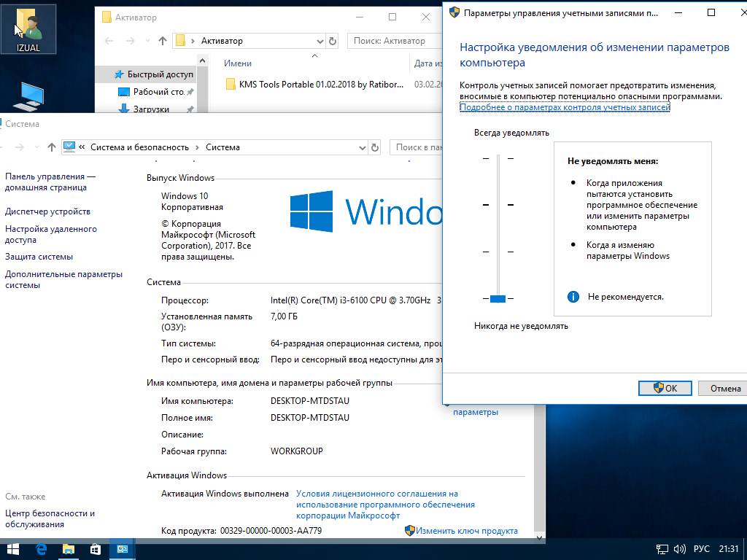This screenshot has height=560, width=747.
Task: Open license agreement terms link
Action: click(385, 505)
